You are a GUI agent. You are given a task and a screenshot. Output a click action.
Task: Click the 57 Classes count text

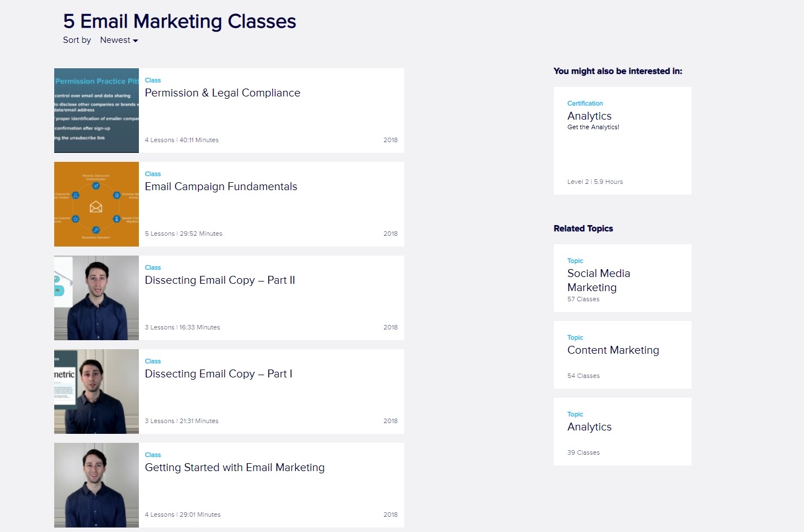(x=583, y=299)
